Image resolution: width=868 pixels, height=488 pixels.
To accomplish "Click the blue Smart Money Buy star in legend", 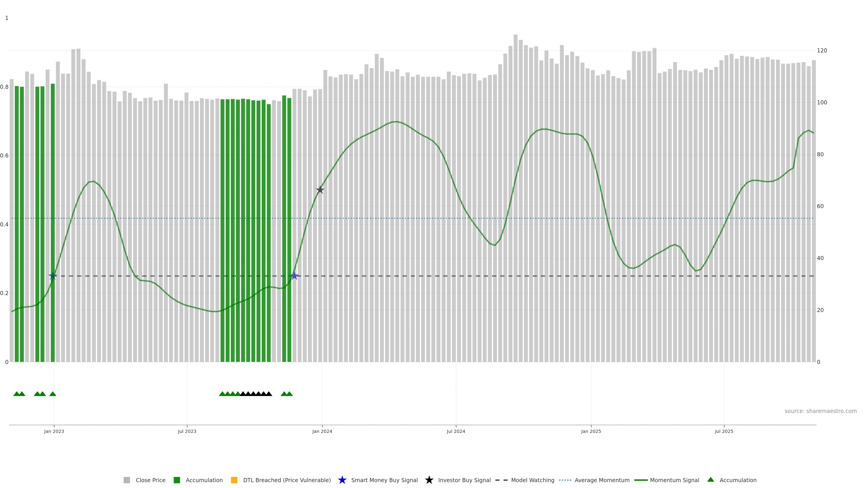I will click(x=342, y=480).
